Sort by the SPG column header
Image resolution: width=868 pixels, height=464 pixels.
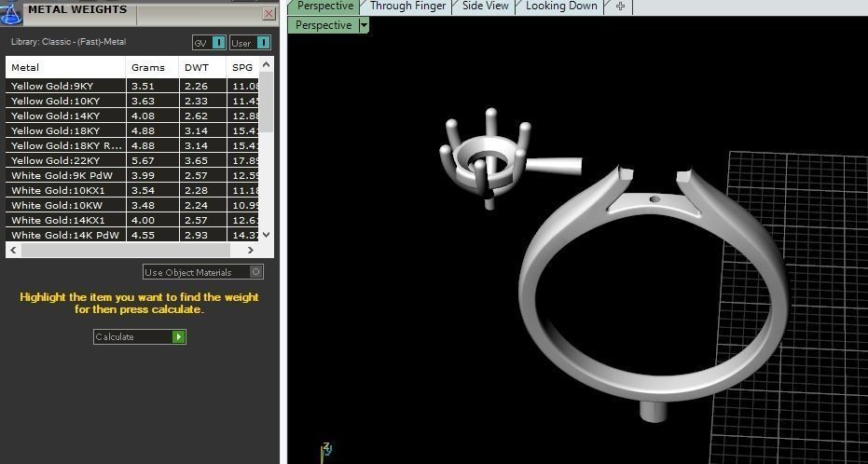coord(242,67)
